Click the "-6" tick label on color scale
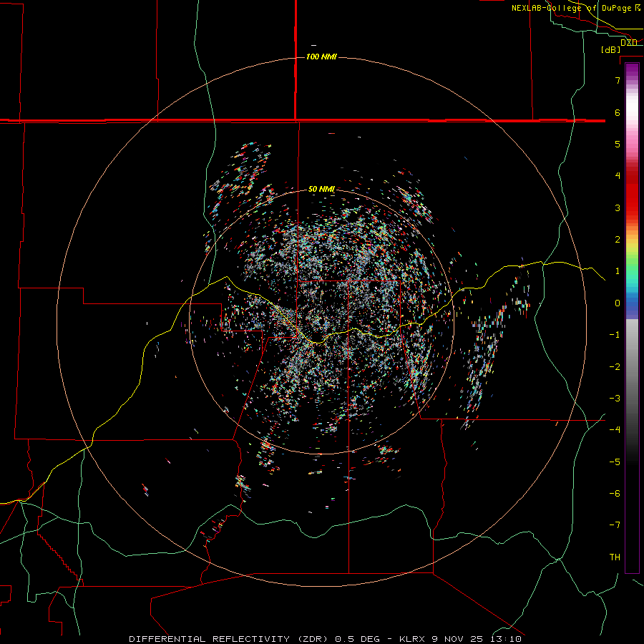The image size is (644, 644). [x=615, y=494]
